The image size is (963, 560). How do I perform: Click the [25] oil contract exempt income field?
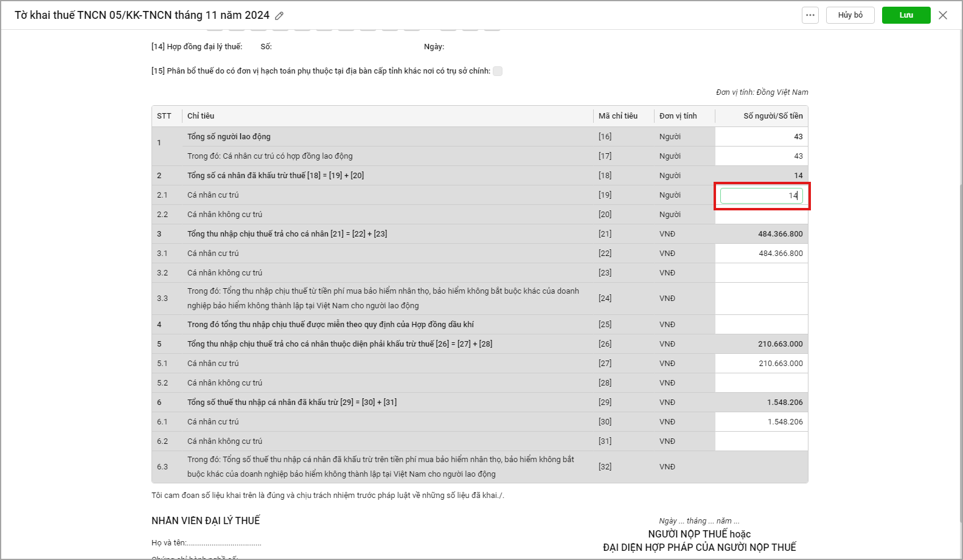click(761, 325)
